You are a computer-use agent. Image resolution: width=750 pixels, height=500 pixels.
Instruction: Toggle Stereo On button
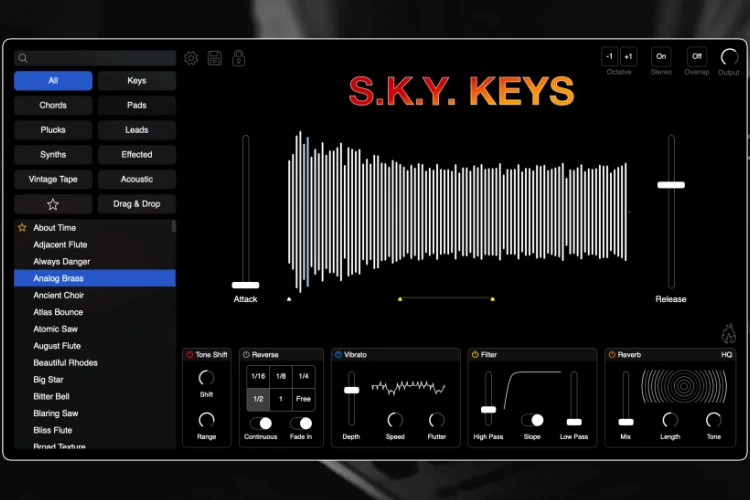661,56
